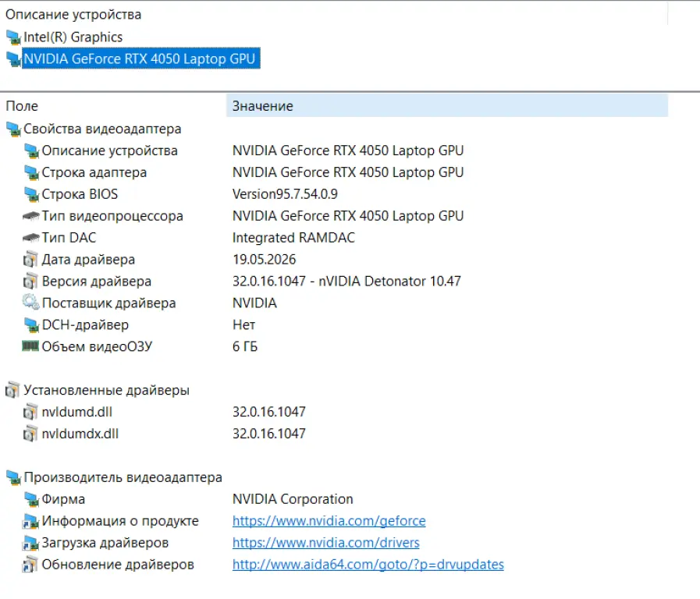The height and width of the screenshot is (599, 700).
Task: Select the Производитель видеоадаптера group row
Action: [123, 477]
